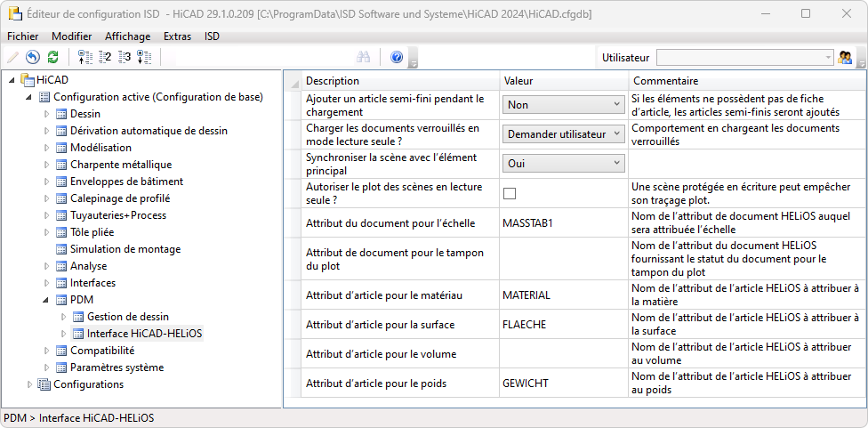Expand the Dessin tree node
This screenshot has height=428, width=868.
click(47, 114)
